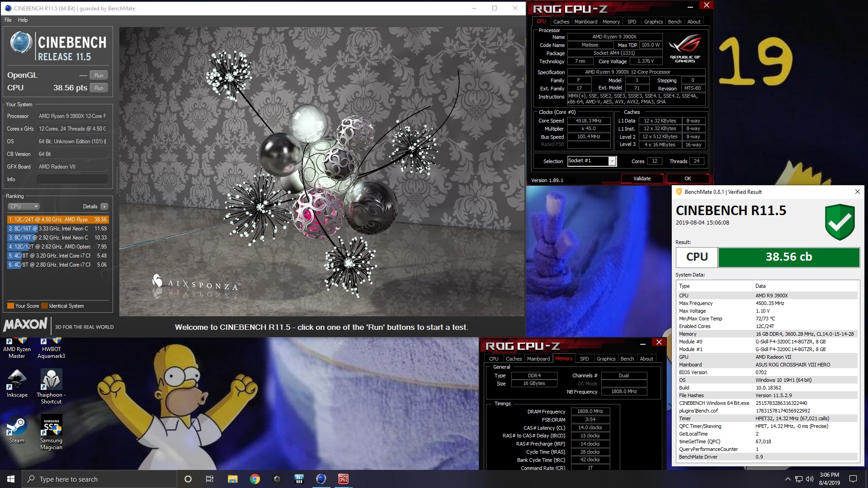
Task: Switch to Mainboard tab in upper CPU-Z
Action: tap(585, 22)
